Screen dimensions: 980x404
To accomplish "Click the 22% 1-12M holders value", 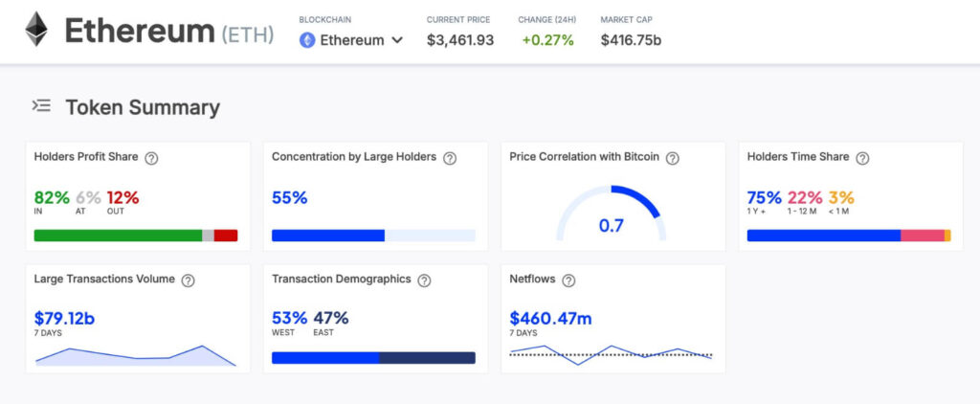I will tap(805, 198).
